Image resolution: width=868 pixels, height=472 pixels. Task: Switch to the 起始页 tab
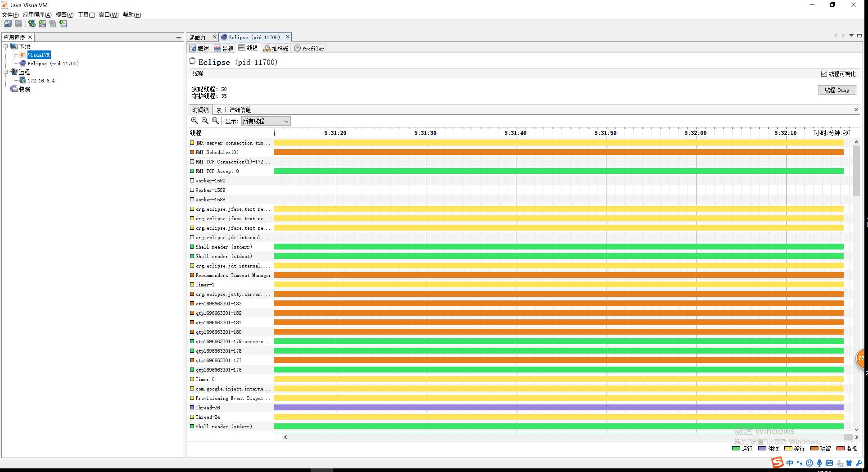[198, 37]
